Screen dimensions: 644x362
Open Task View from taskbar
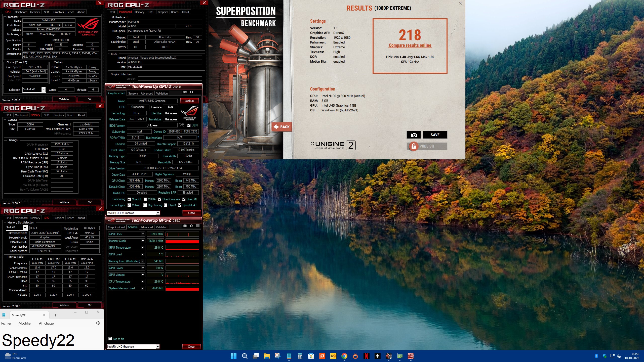[256, 356]
